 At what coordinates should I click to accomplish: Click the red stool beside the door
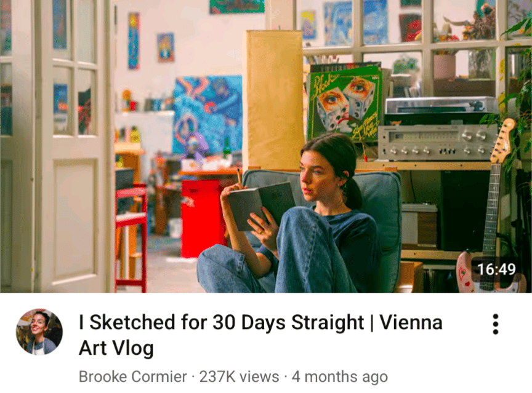coord(131,237)
